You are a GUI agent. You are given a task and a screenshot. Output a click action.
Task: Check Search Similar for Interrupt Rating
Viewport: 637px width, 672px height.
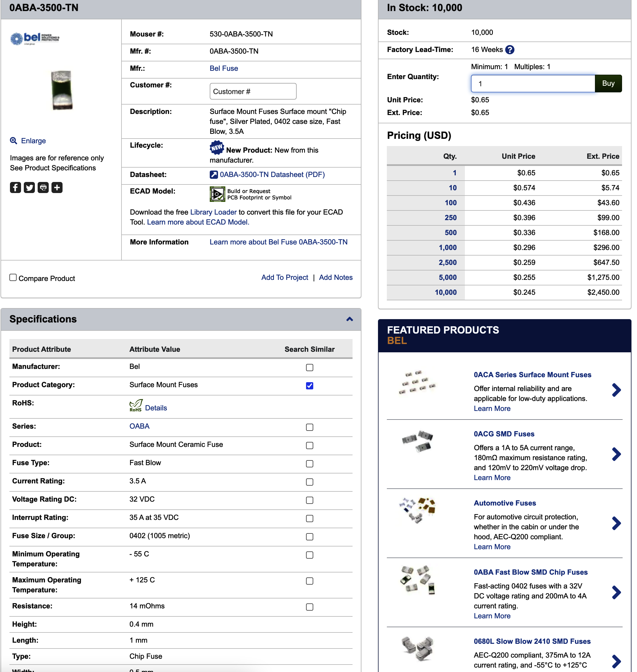pyautogui.click(x=310, y=519)
